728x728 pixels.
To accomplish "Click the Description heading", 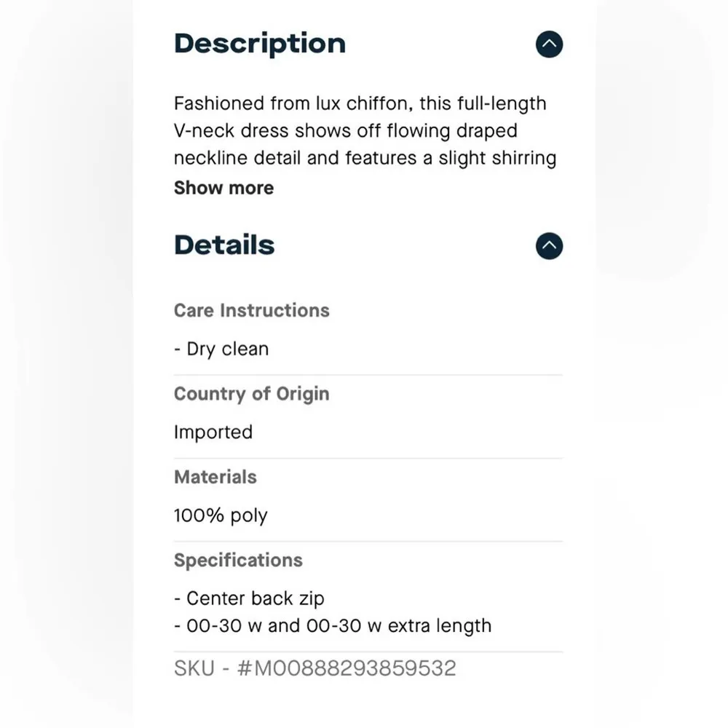I will tap(259, 44).
